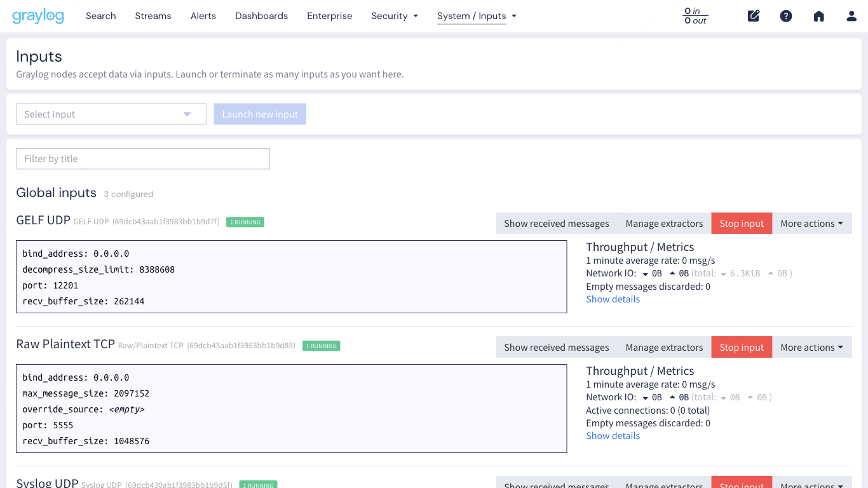Show received messages for Raw Plaintext TCP
Viewport: 868px width, 488px height.
pos(556,347)
